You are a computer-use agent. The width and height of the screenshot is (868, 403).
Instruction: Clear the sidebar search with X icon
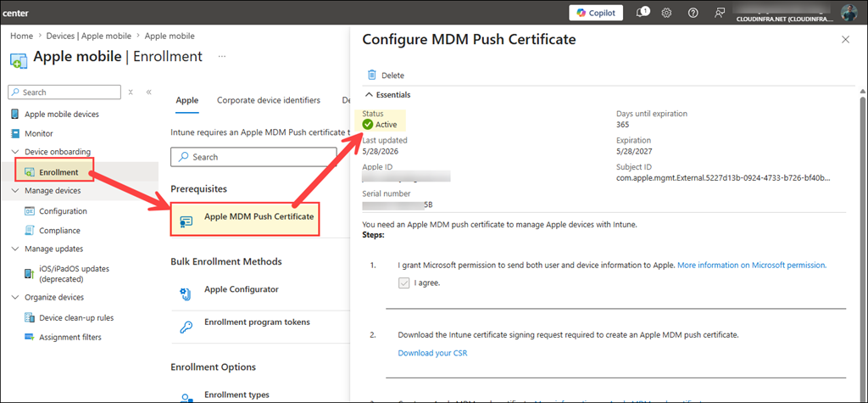pos(131,92)
